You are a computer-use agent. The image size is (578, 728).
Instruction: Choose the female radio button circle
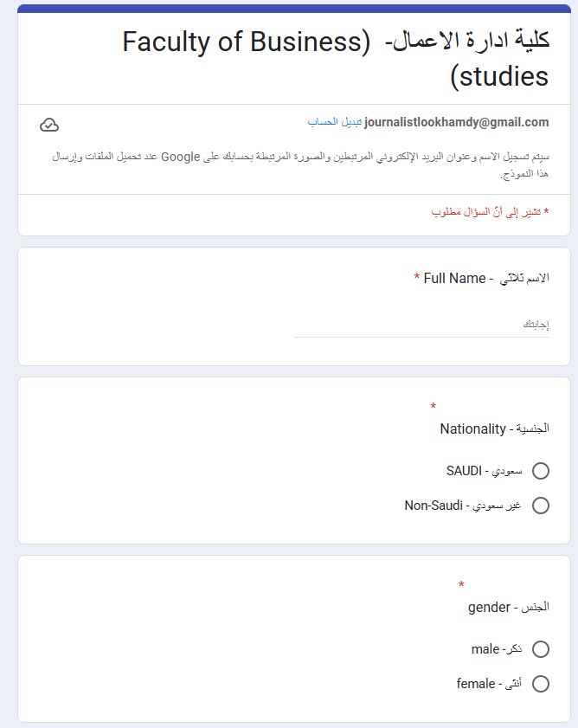(x=541, y=684)
